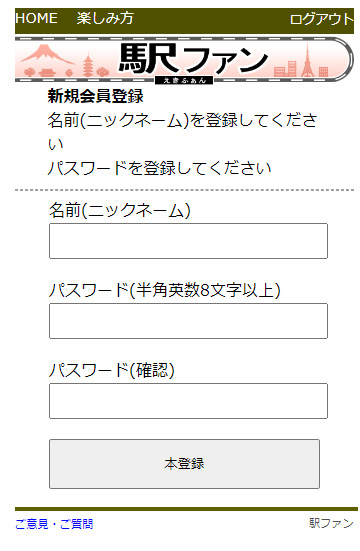Image resolution: width=360 pixels, height=551 pixels.
Task: Open the HOME menu item
Action: [x=36, y=18]
